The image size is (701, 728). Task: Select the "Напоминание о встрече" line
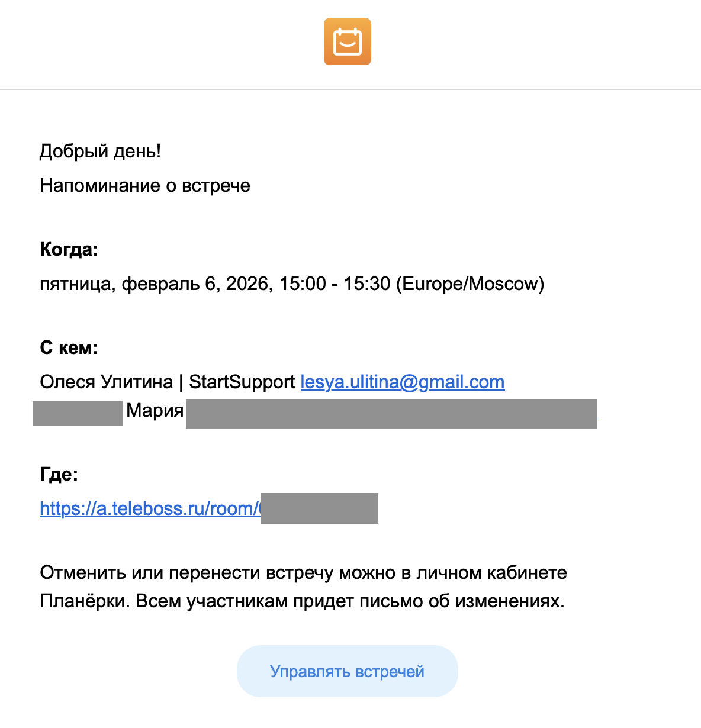tap(145, 186)
